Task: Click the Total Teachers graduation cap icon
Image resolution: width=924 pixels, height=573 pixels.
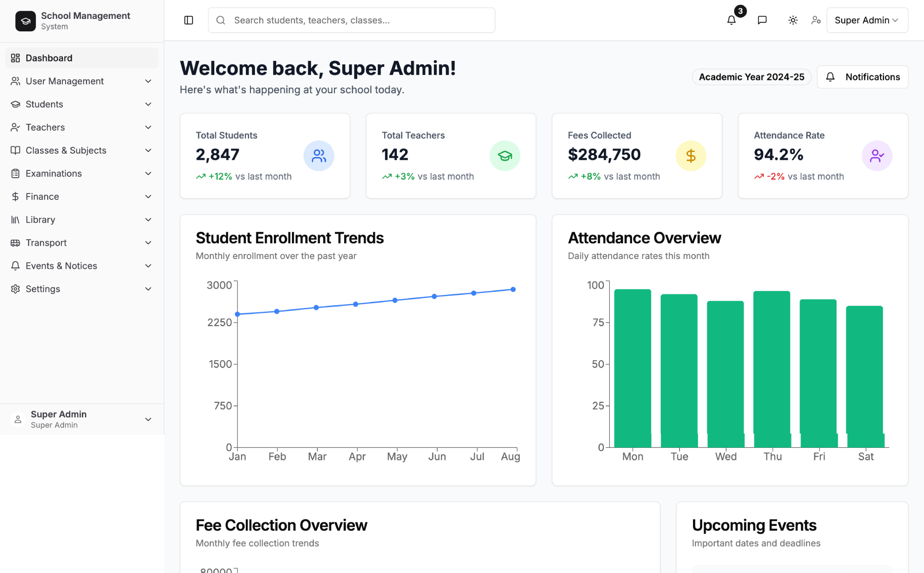Action: (x=505, y=156)
